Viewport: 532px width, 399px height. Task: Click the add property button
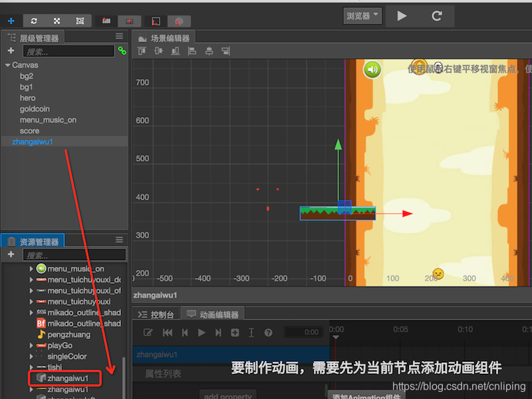pos(228,395)
